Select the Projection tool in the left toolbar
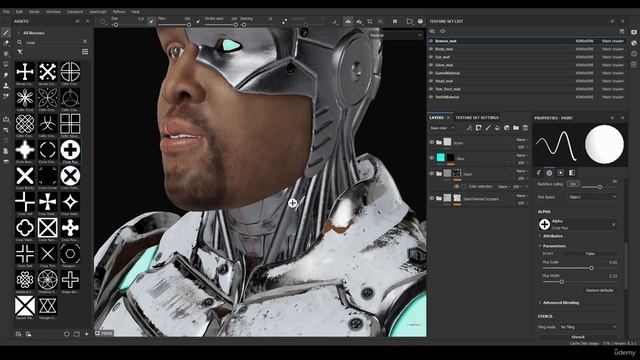This screenshot has height=360, width=640. click(x=6, y=53)
